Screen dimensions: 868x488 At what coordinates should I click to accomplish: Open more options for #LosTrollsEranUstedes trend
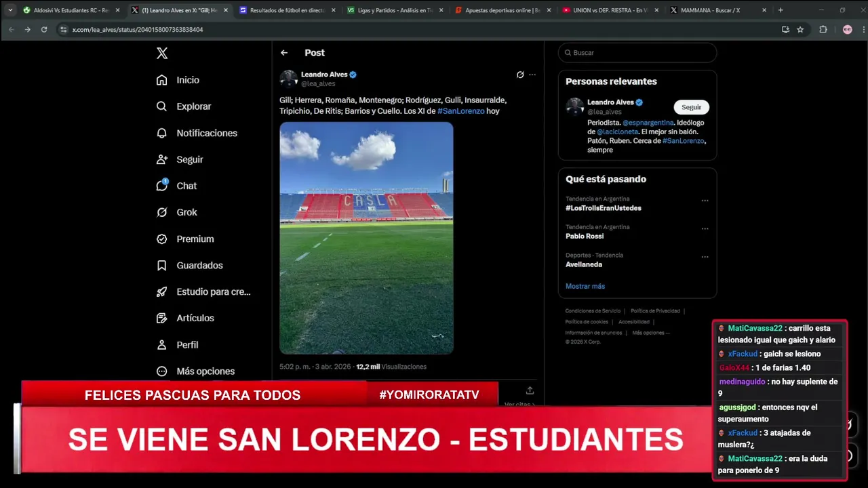pos(705,201)
